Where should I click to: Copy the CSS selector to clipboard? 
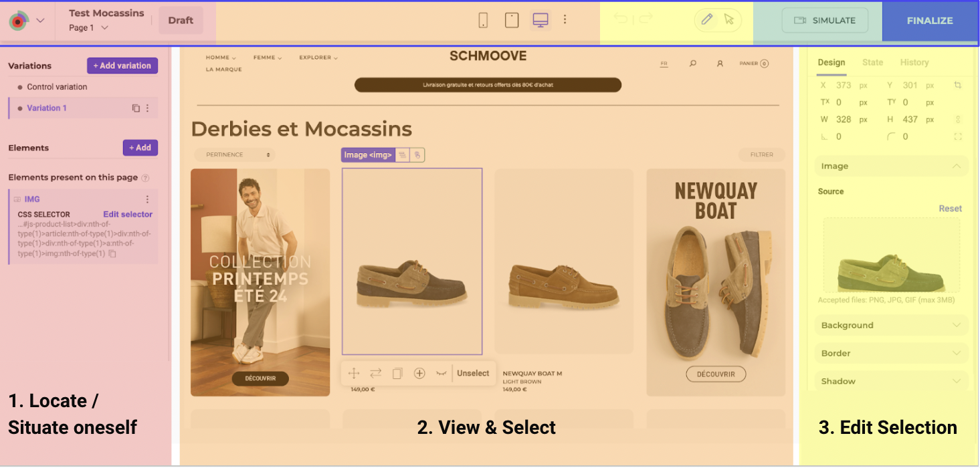click(x=112, y=254)
